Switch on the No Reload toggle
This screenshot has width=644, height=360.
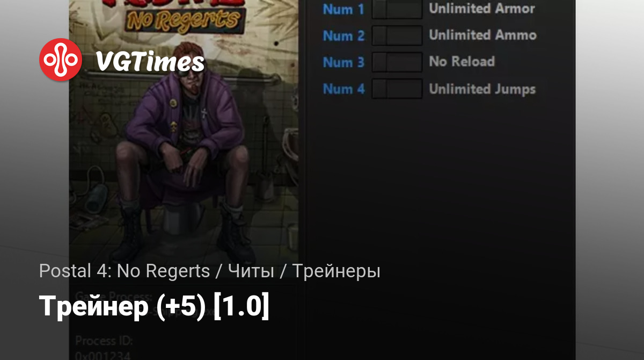pos(397,62)
